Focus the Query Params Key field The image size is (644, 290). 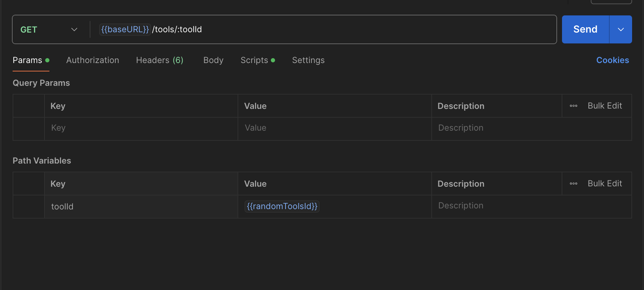(140, 128)
